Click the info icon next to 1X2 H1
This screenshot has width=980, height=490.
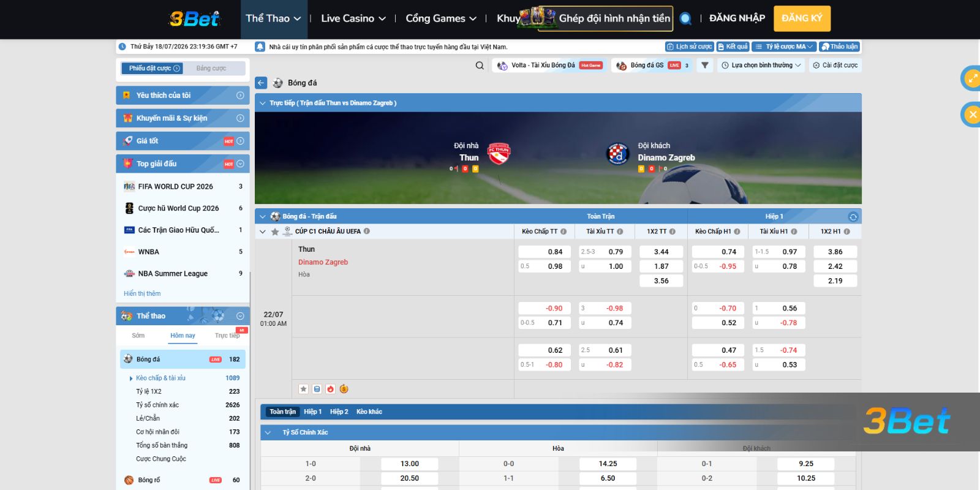coord(846,232)
